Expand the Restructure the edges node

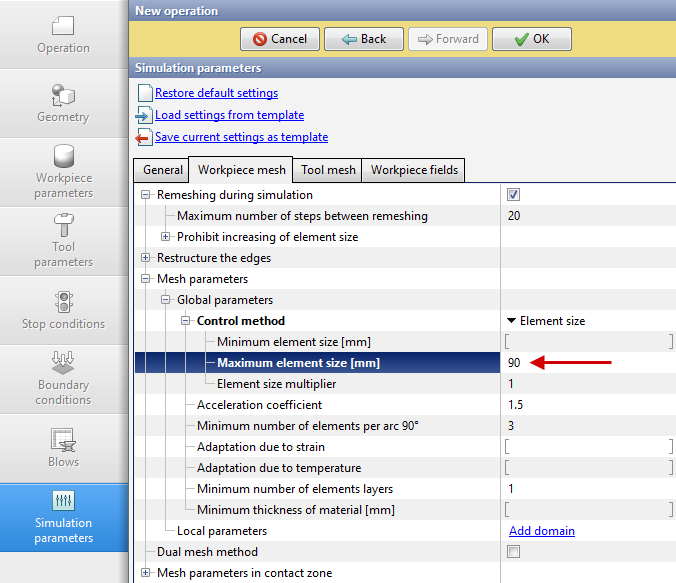pos(146,258)
